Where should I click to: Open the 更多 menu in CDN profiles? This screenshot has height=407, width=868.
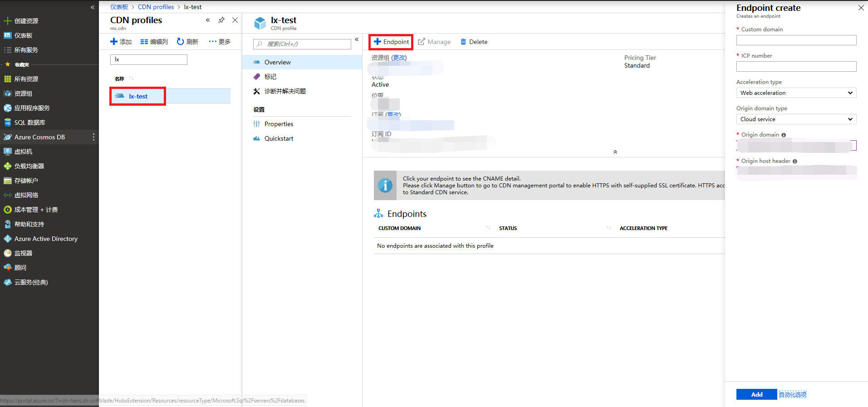220,42
